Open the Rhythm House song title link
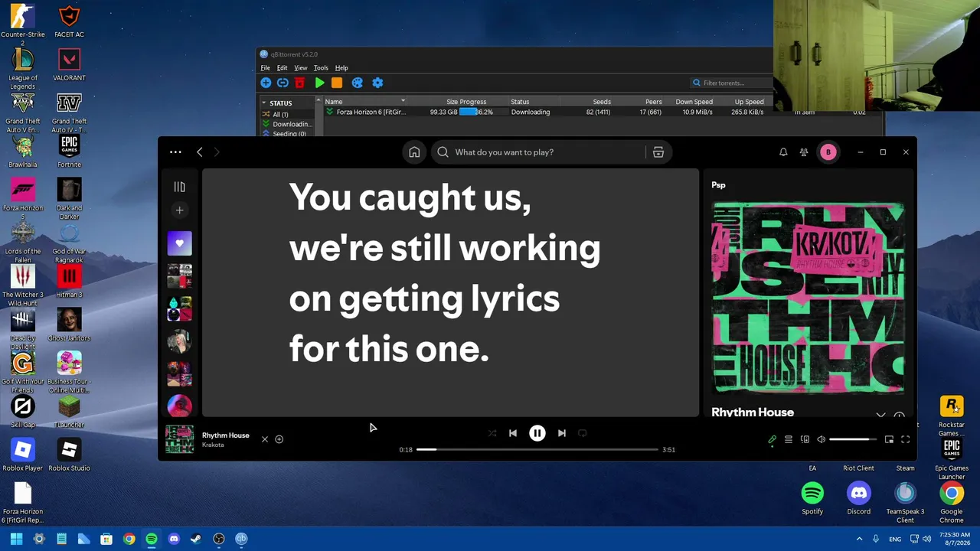 coord(226,435)
